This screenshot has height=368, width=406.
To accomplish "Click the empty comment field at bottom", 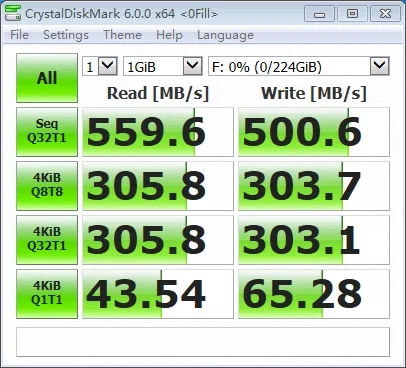I will (203, 342).
